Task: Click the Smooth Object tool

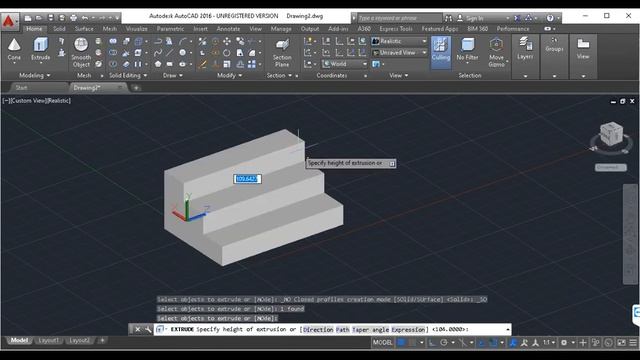Action: pos(81,52)
